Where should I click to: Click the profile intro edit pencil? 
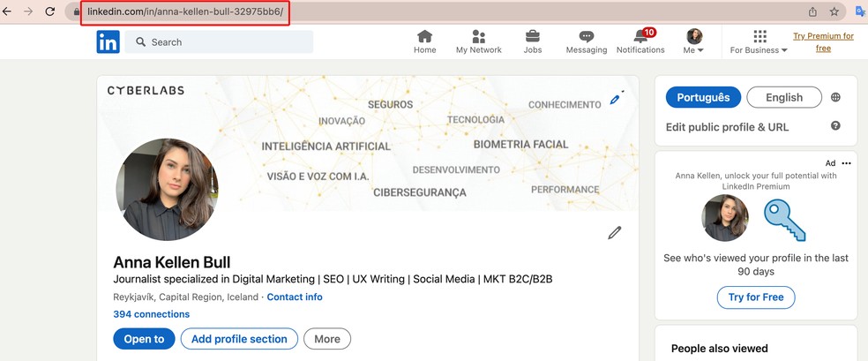click(614, 233)
